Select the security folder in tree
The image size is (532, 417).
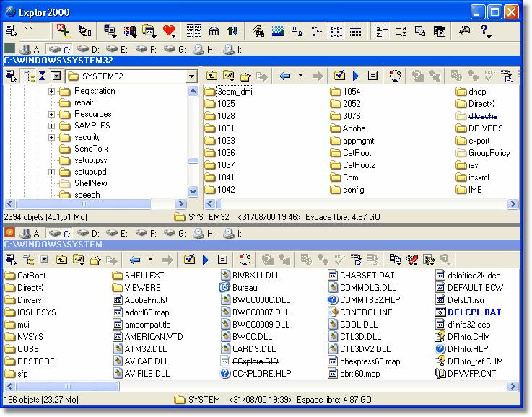87,137
